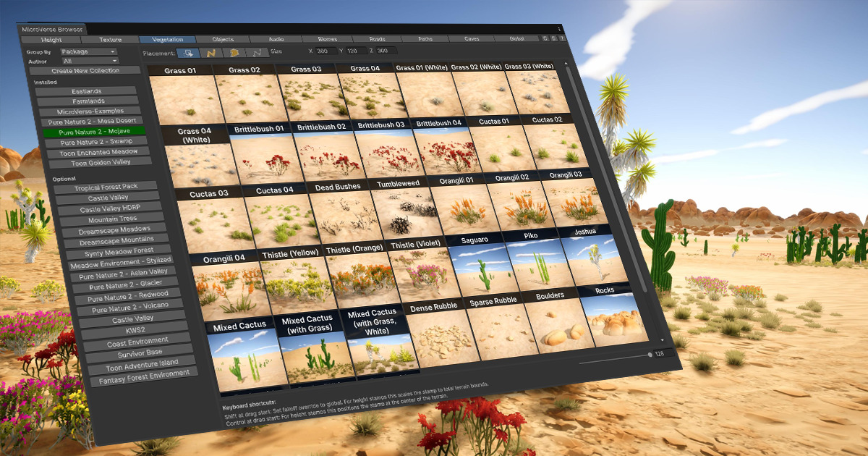Image resolution: width=868 pixels, height=456 pixels.
Task: Select the Pure Nature 2 - Mesa Desert package
Action: pos(93,121)
